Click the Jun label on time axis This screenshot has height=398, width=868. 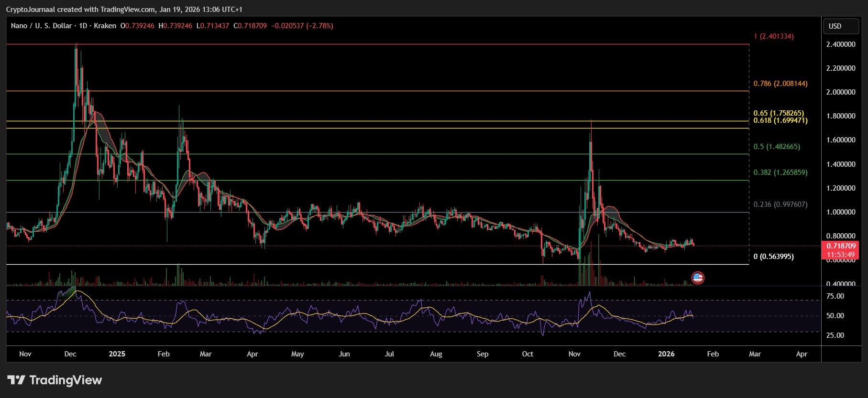[x=344, y=354]
